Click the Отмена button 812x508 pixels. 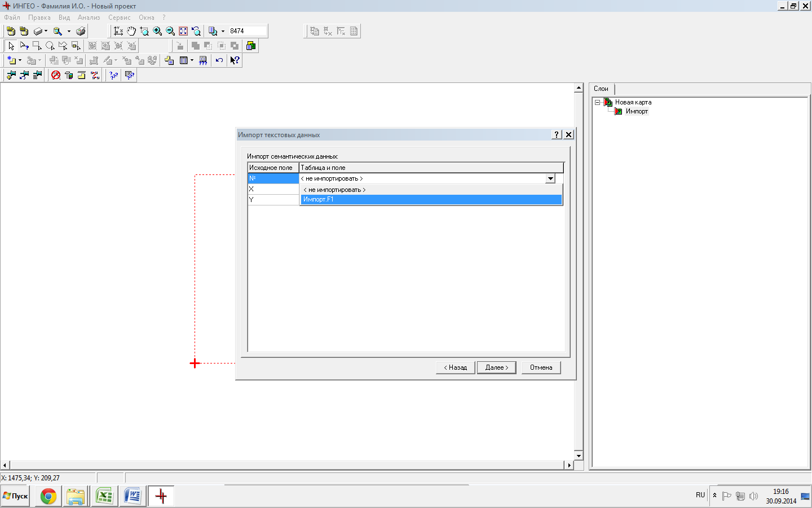pyautogui.click(x=541, y=367)
